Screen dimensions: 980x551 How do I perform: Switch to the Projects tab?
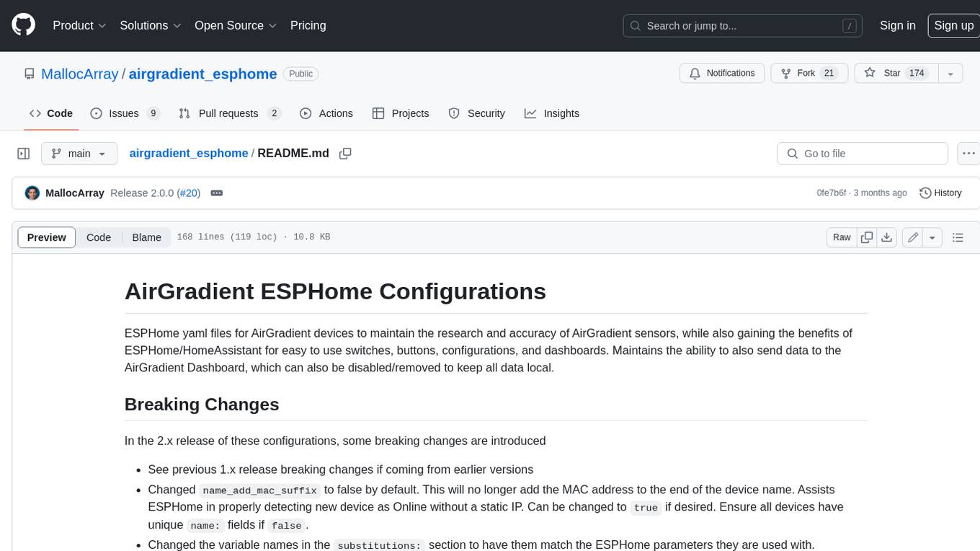tap(401, 113)
